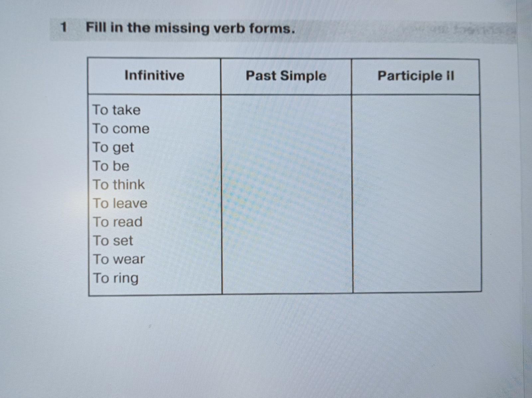The image size is (532, 398).
Task: Click the blank Participle II space beside "To ring"
Action: 416,278
